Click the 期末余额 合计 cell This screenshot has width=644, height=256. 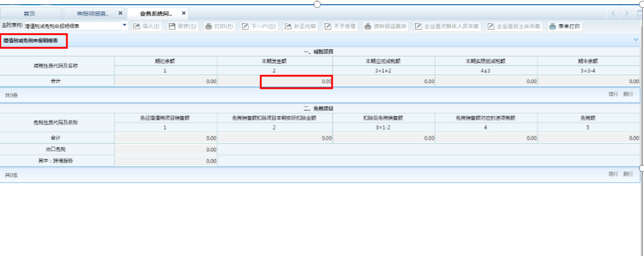tap(589, 81)
